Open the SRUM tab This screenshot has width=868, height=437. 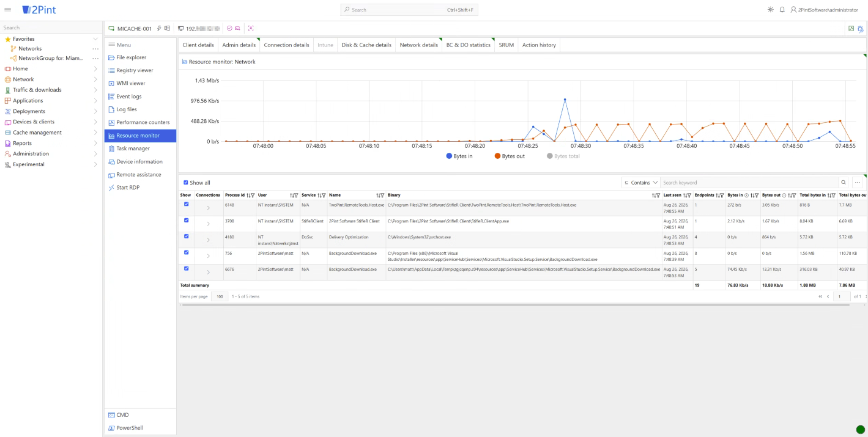point(506,45)
